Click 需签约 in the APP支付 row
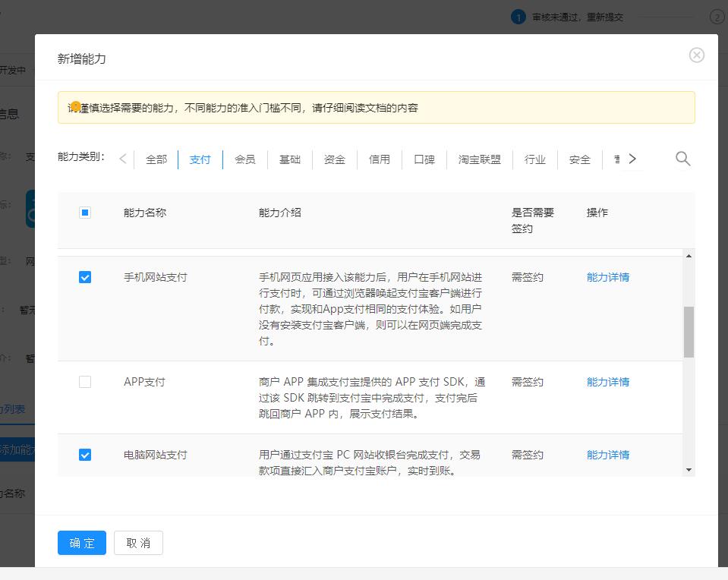 pyautogui.click(x=527, y=382)
